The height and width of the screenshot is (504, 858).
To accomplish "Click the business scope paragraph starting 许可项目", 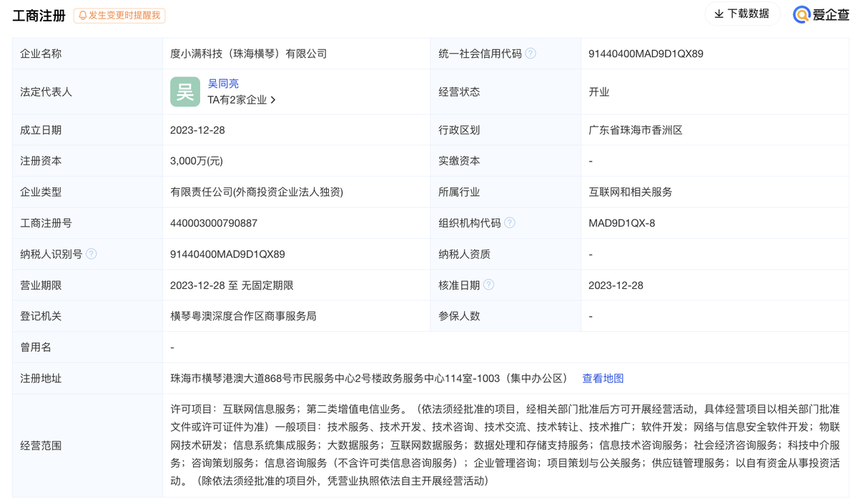I will [506, 445].
